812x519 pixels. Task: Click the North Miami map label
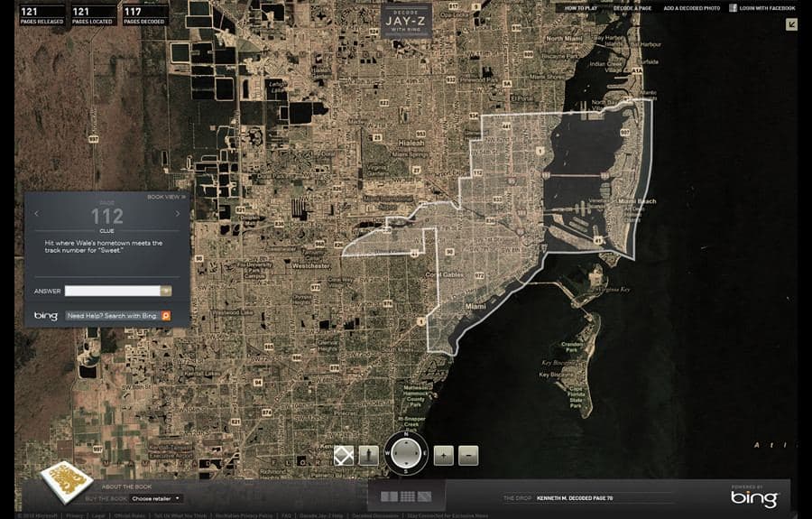(565, 38)
